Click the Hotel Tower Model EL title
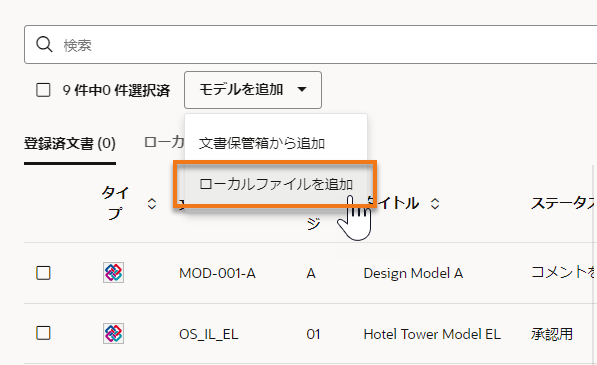This screenshot has height=365, width=597. click(432, 334)
